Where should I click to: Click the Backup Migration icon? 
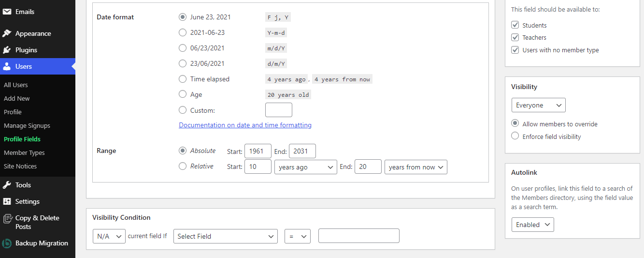click(x=7, y=243)
